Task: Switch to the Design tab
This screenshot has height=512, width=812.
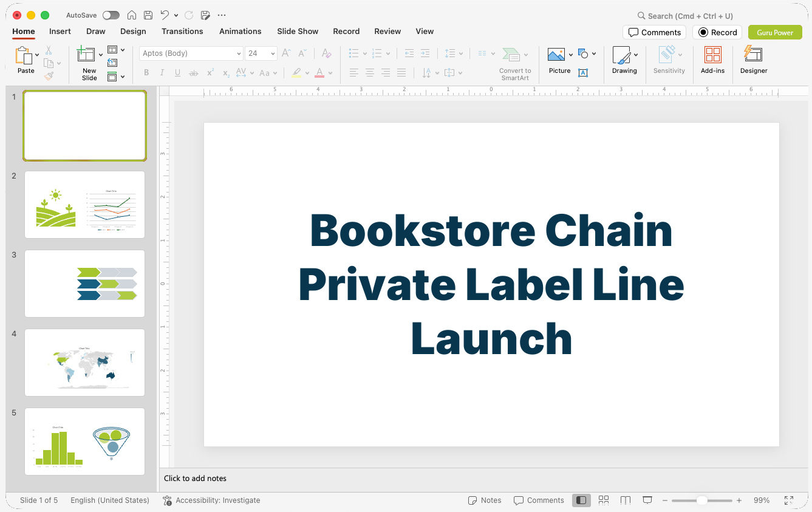Action: pos(133,31)
